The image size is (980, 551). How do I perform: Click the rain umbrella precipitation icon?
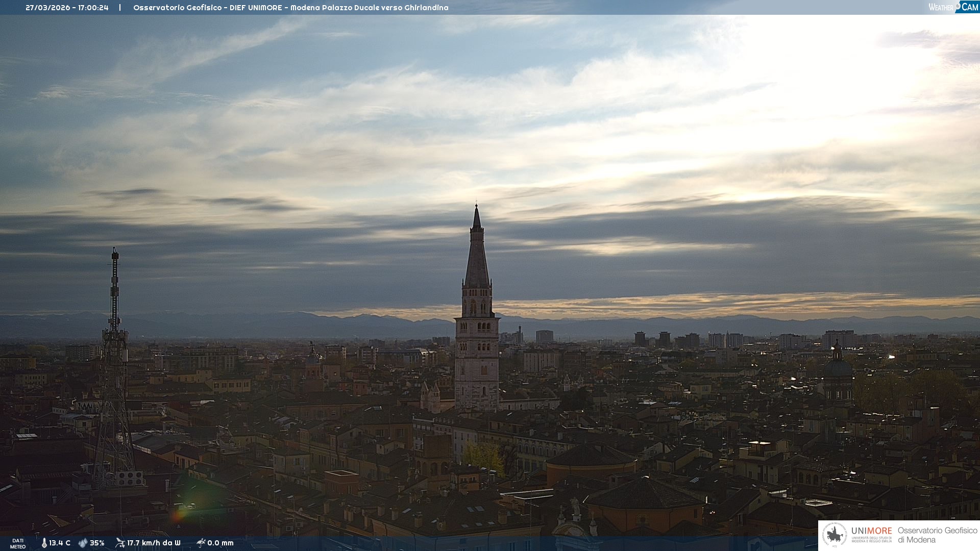click(201, 543)
